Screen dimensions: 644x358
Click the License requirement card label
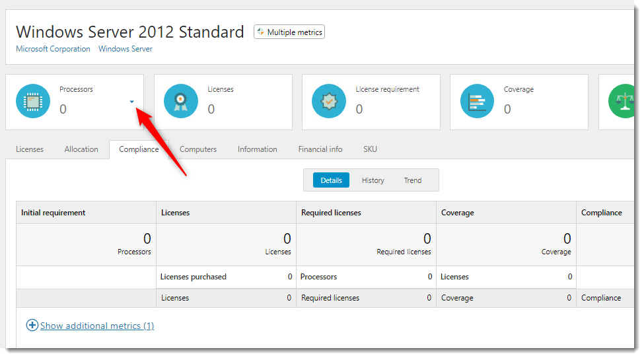pos(387,89)
